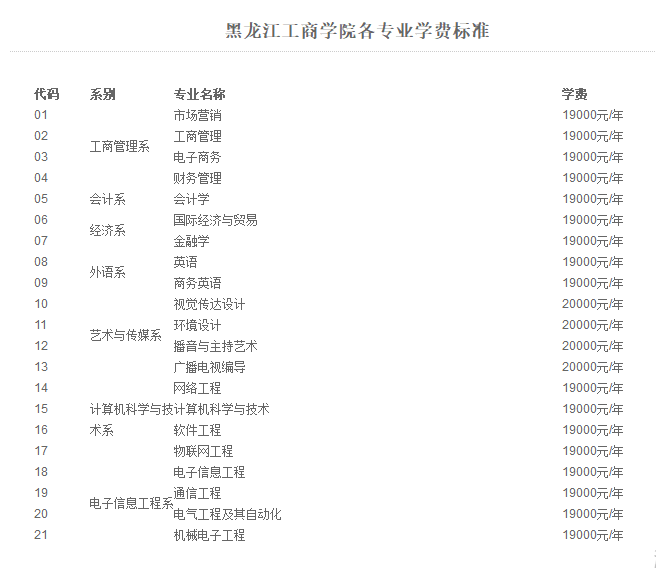
Task: Click the 20000元/年 fee for 广播电视编导
Action: (593, 367)
